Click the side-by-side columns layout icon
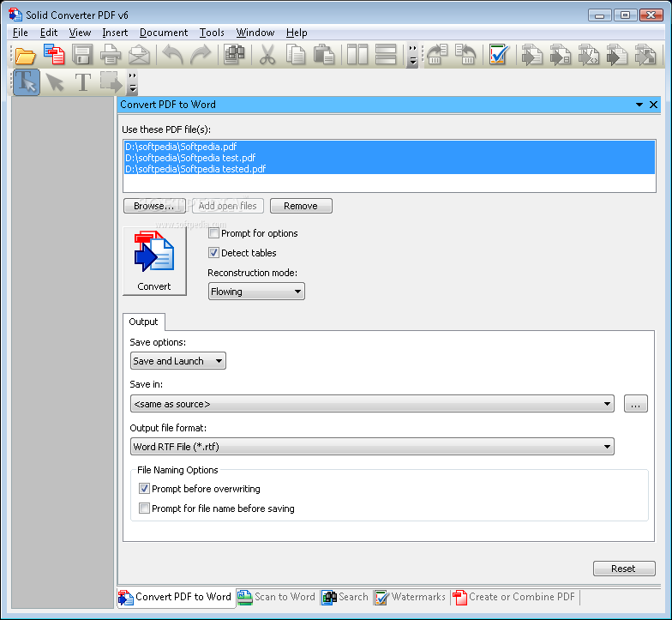 tap(357, 55)
